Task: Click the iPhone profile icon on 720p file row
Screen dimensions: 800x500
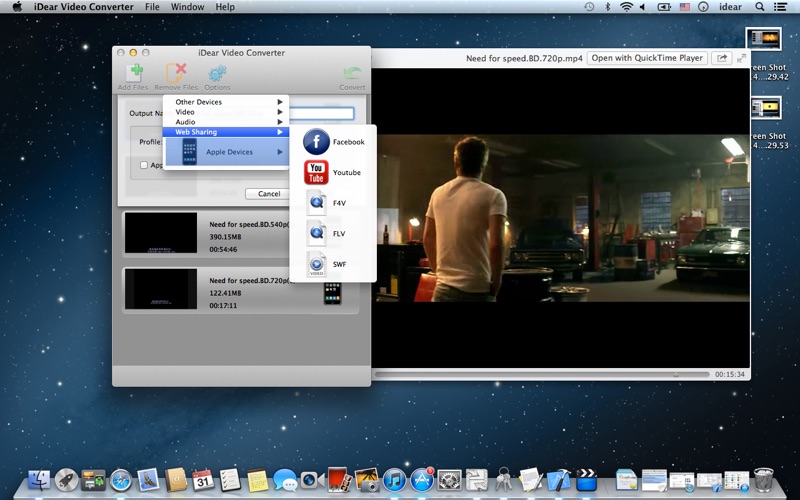Action: (x=333, y=293)
